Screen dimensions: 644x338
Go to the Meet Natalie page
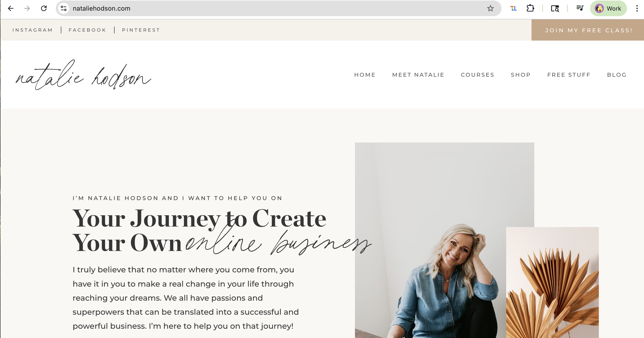click(418, 75)
